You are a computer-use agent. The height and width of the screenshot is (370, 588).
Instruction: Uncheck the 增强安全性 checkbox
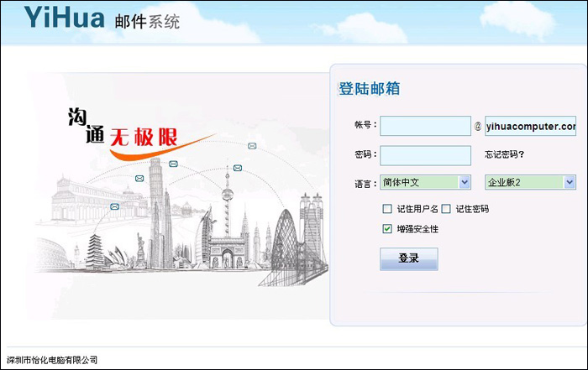pos(387,228)
